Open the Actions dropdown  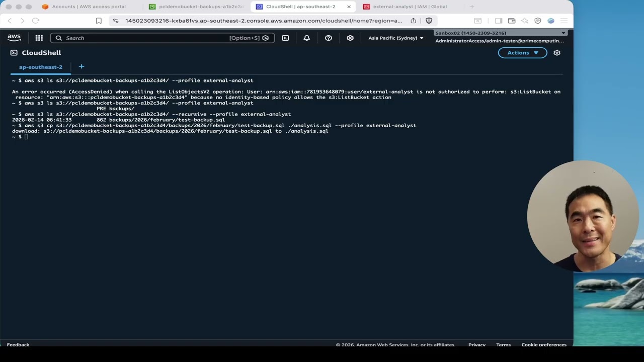click(522, 53)
